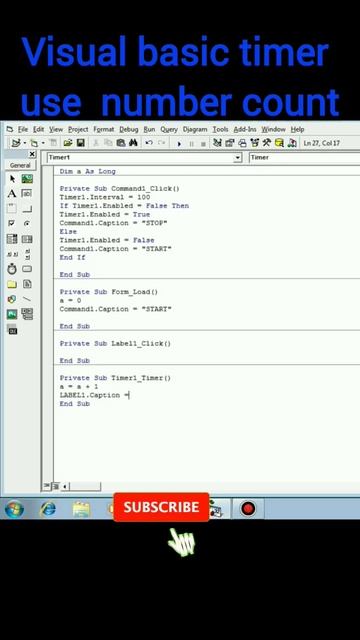
Task: Open the Edit menu
Action: (x=38, y=129)
